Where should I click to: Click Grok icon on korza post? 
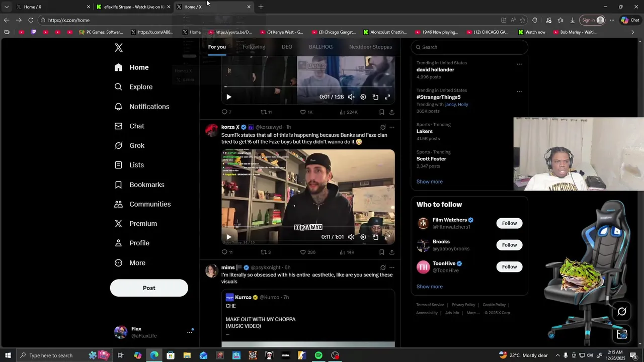click(x=383, y=127)
